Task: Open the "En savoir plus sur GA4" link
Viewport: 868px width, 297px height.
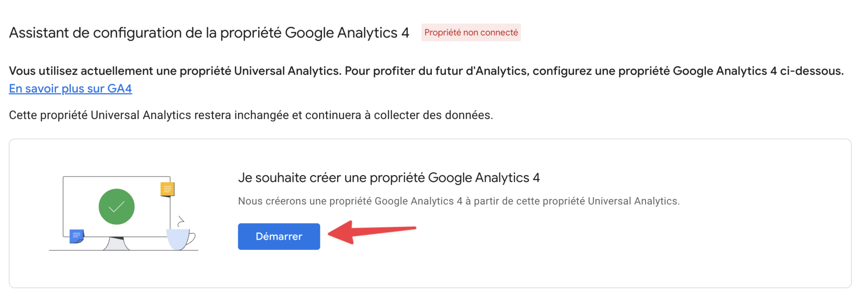Action: (x=70, y=89)
